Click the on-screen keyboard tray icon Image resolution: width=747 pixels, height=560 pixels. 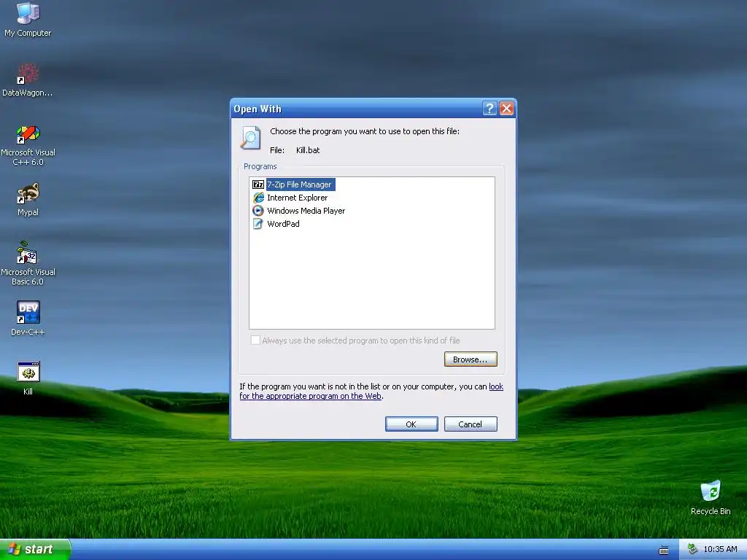(664, 550)
